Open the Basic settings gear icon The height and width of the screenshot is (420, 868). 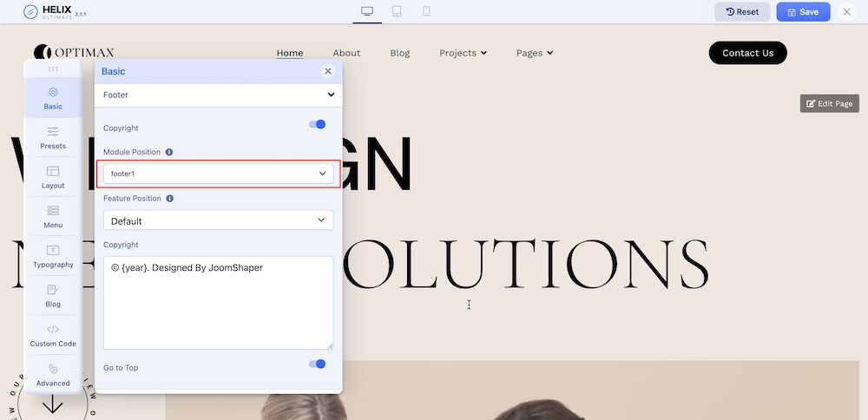pyautogui.click(x=53, y=92)
